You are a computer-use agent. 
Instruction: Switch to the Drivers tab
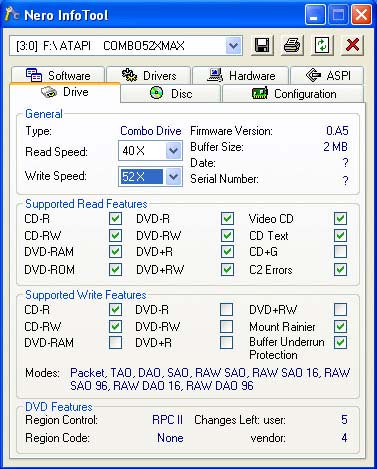149,75
